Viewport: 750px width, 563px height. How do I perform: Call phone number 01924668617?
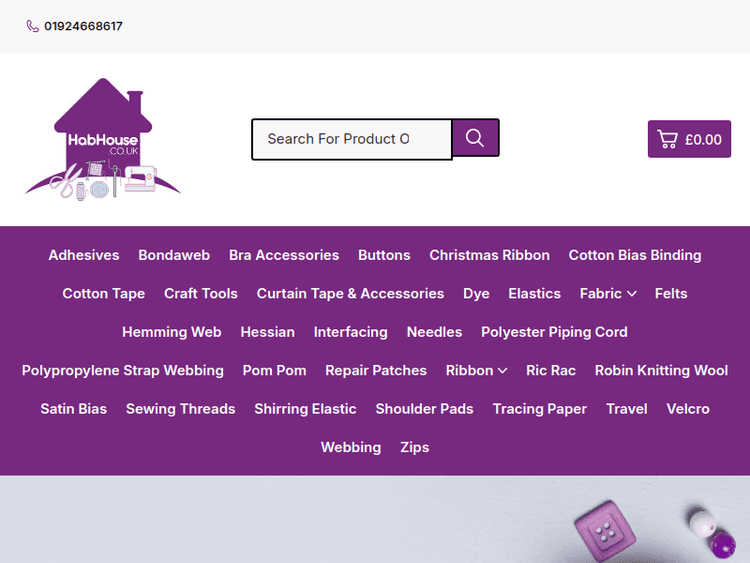pyautogui.click(x=83, y=26)
